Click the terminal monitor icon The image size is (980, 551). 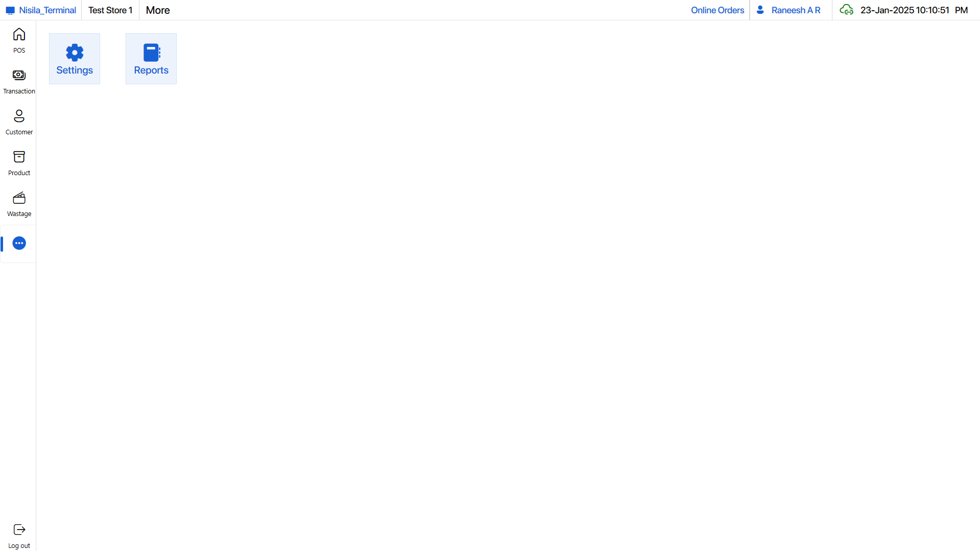click(x=10, y=11)
